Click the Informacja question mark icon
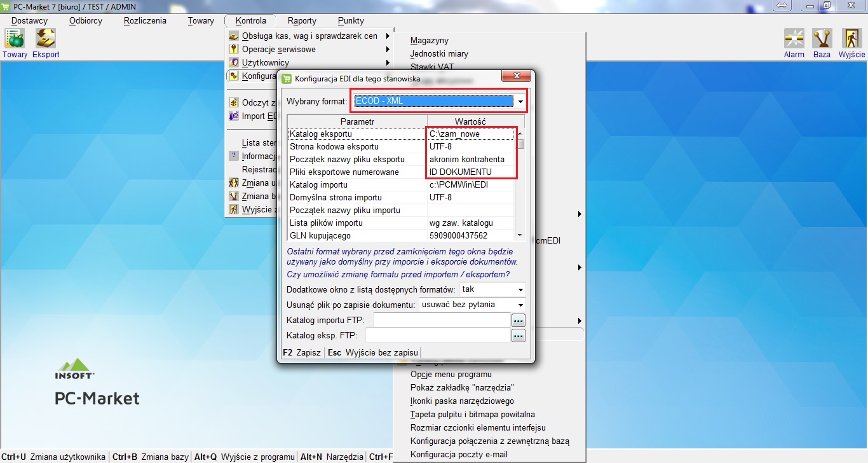 pyautogui.click(x=234, y=156)
